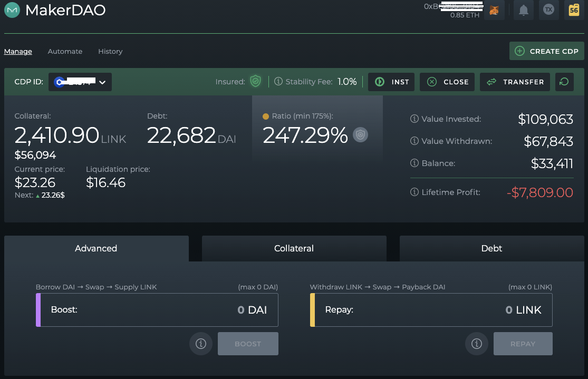Viewport: 588px width, 379px height.
Task: Show info for Lifetime Profit
Action: pos(415,192)
